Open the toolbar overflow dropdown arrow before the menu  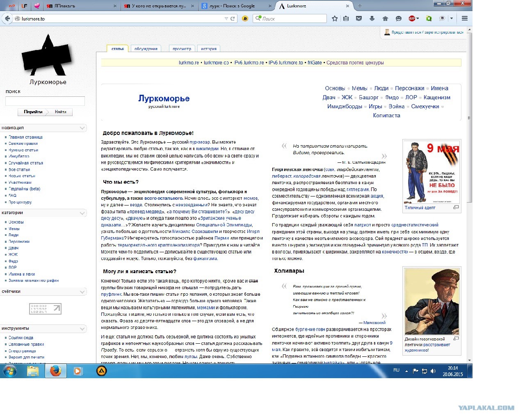(452, 18)
